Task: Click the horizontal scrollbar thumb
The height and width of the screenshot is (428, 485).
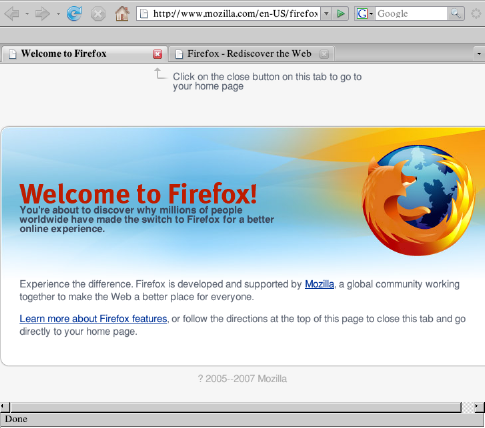Action: pyautogui.click(x=236, y=407)
